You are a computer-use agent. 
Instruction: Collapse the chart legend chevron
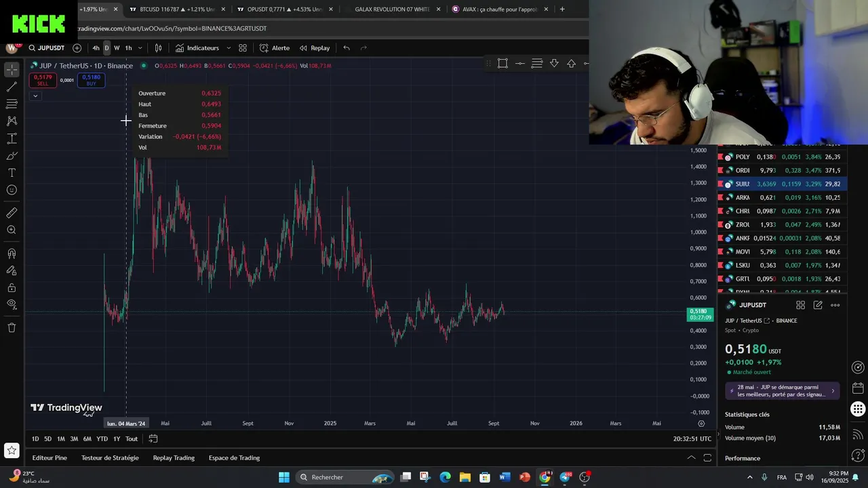(35, 96)
